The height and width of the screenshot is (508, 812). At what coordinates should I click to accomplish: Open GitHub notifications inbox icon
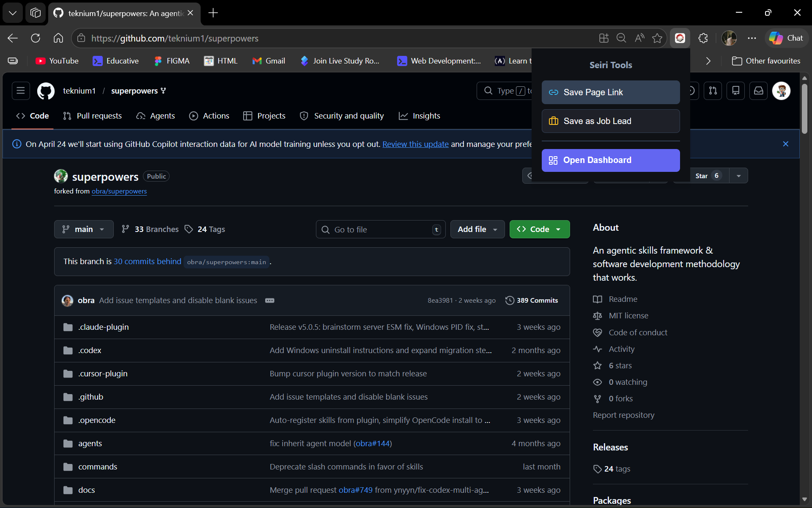click(758, 91)
